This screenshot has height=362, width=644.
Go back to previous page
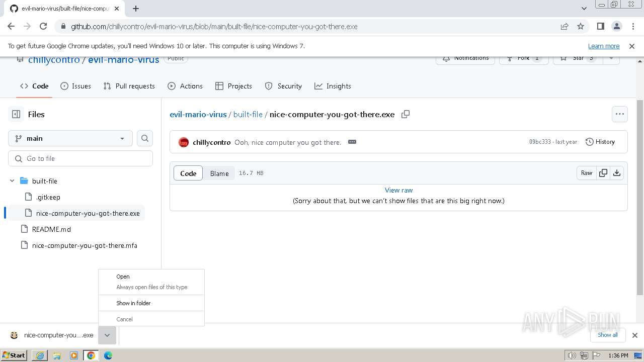click(x=11, y=26)
